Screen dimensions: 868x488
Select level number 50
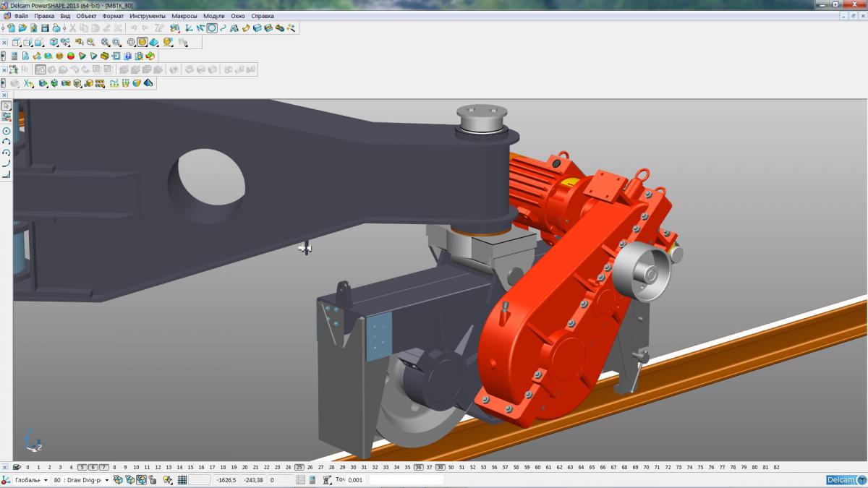(x=451, y=467)
